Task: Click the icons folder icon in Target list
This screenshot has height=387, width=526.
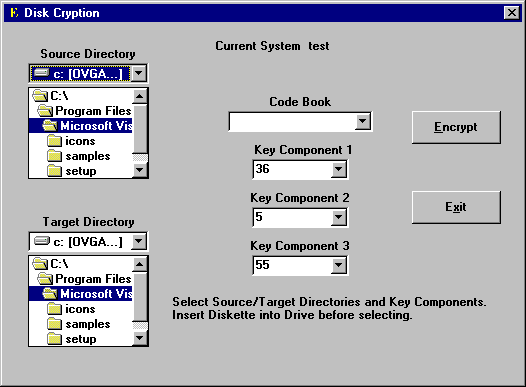Action: click(54, 309)
